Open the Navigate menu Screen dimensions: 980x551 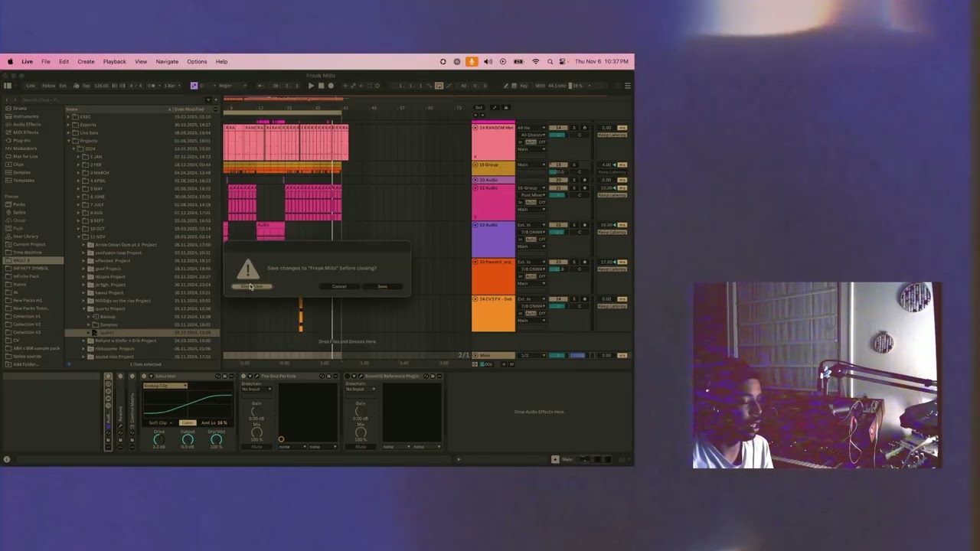[x=167, y=61]
